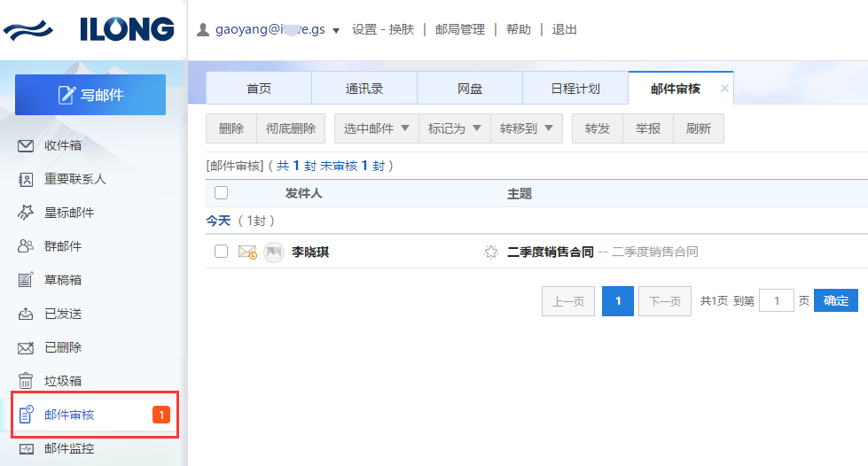Open starred mail via star icon
Viewport: 868px width, 466px height.
(x=26, y=213)
